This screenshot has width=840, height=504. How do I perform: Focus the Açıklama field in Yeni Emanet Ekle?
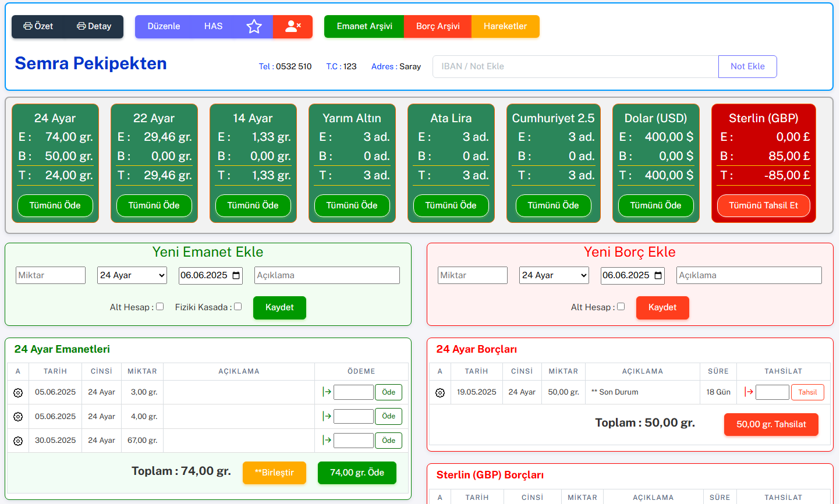tap(327, 275)
